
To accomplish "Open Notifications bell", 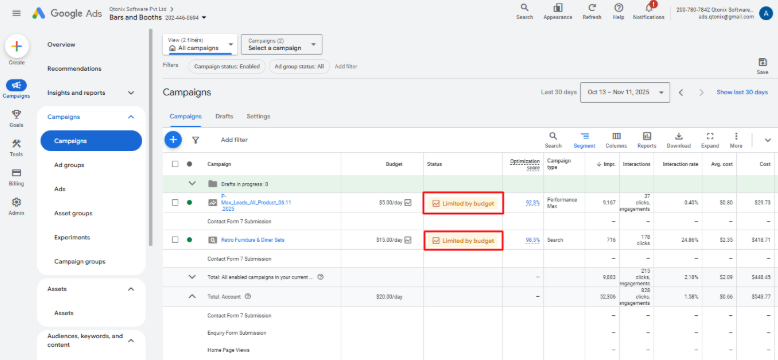I will click(648, 11).
